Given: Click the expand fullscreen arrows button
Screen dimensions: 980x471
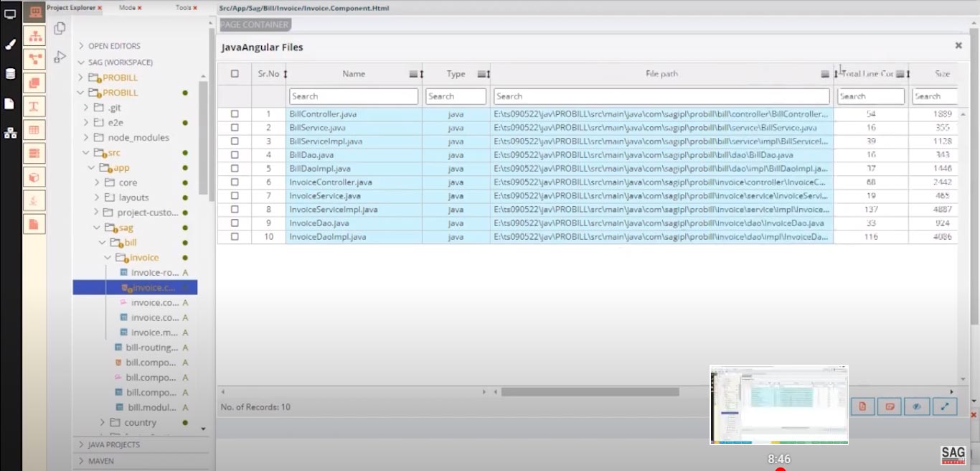Looking at the screenshot, I should tap(944, 406).
